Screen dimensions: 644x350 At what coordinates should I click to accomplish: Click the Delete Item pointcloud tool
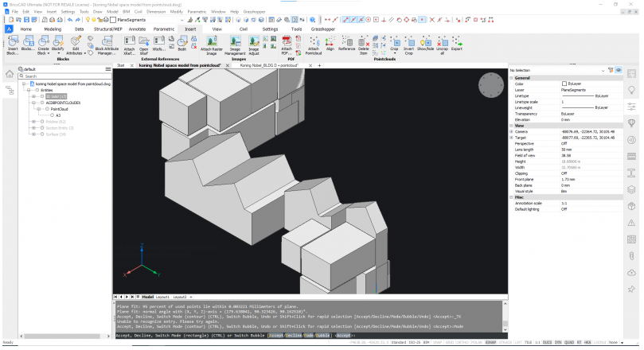[x=364, y=45]
